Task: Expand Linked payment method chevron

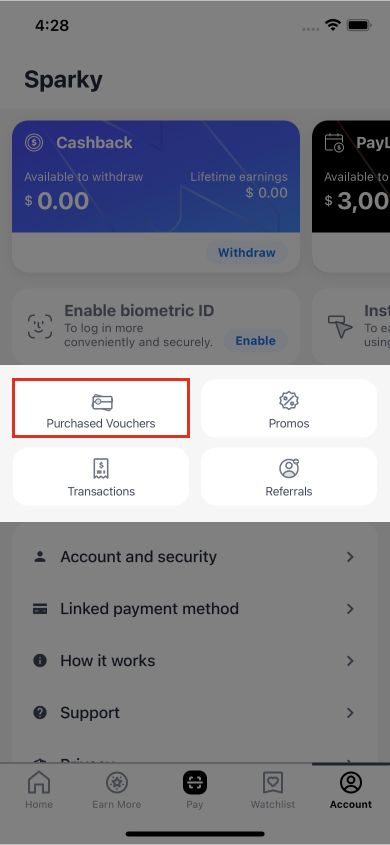Action: (x=350, y=609)
